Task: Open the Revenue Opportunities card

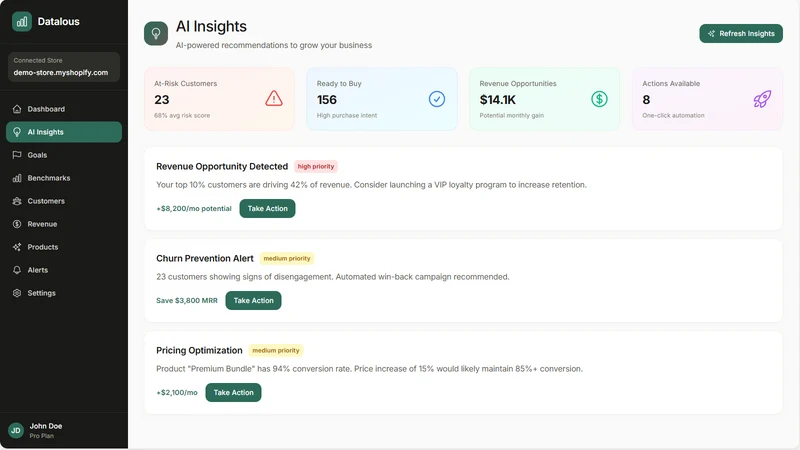Action: 544,99
